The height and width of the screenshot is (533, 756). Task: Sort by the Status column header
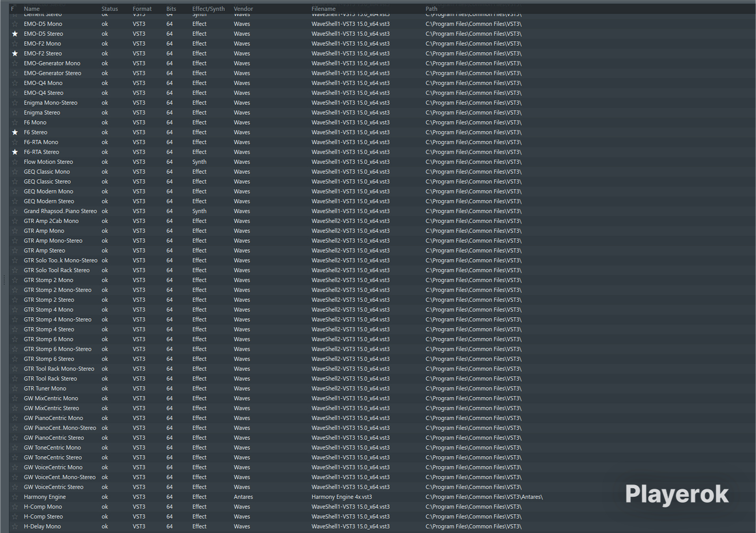[x=110, y=9]
